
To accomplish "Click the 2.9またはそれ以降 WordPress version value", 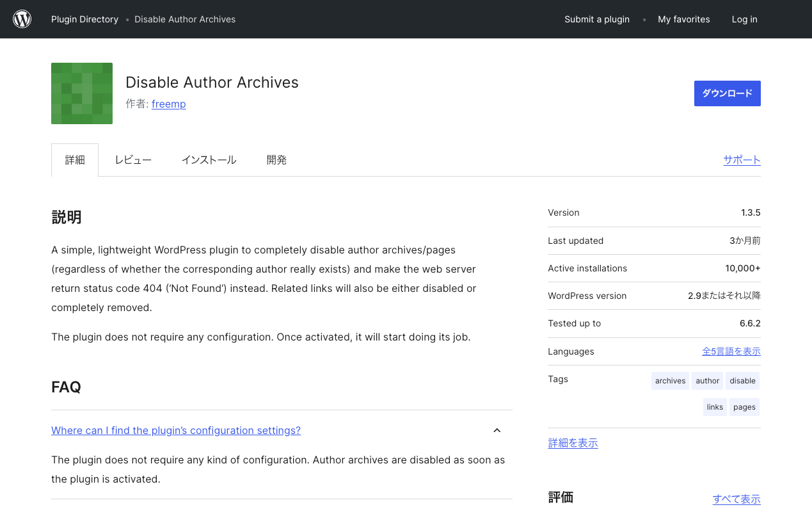I will 724,296.
